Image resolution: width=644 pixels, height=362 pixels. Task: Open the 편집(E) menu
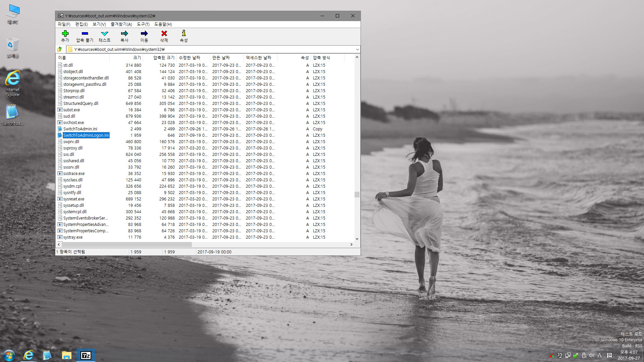82,24
